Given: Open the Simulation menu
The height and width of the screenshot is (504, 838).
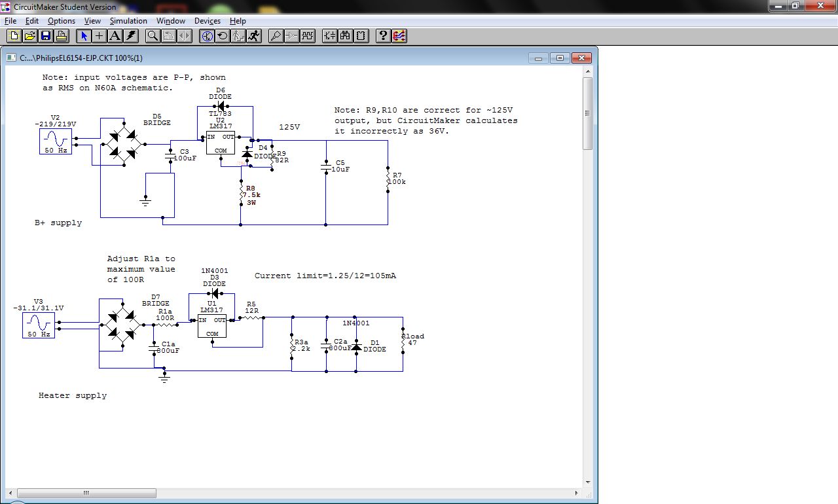Looking at the screenshot, I should pyautogui.click(x=128, y=21).
